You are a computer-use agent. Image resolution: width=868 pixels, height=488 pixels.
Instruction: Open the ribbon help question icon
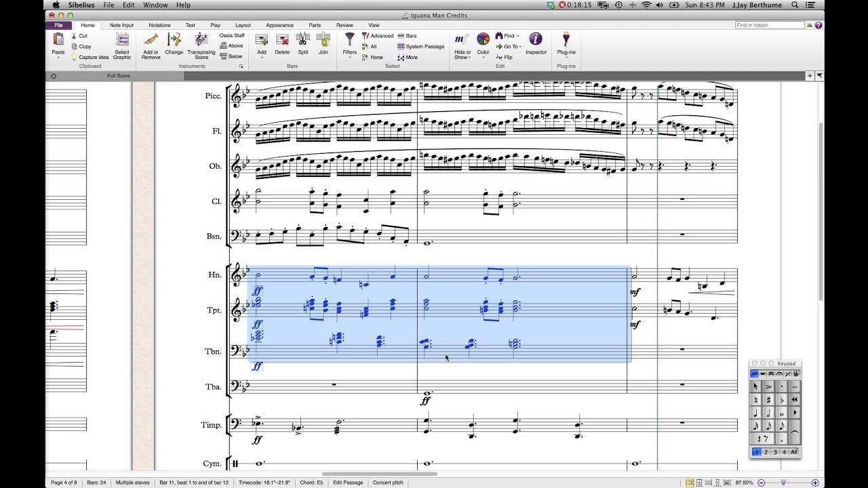(818, 25)
